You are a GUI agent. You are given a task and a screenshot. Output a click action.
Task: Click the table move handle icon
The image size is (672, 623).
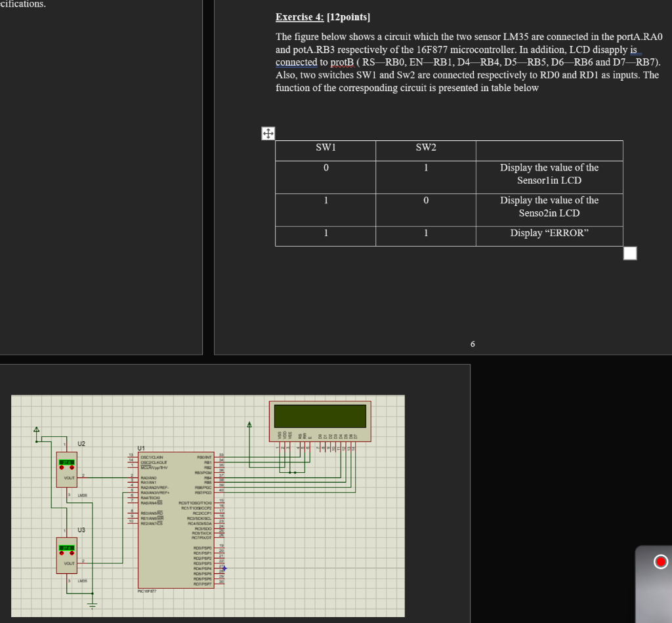tap(268, 134)
